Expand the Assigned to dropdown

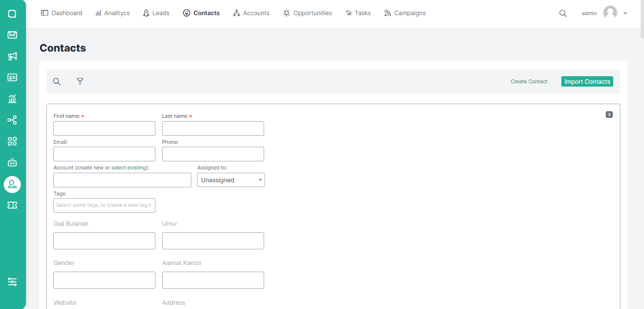click(x=231, y=180)
